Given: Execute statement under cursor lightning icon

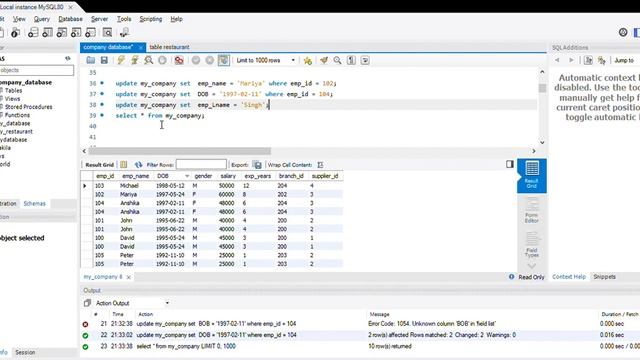Looking at the screenshot, I should pos(135,60).
